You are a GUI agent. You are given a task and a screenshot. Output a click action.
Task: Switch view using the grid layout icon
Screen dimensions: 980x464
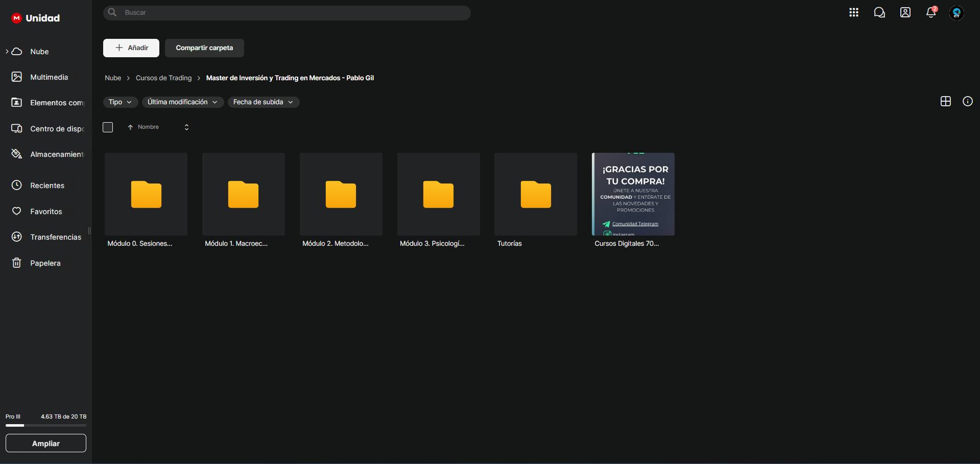point(946,101)
